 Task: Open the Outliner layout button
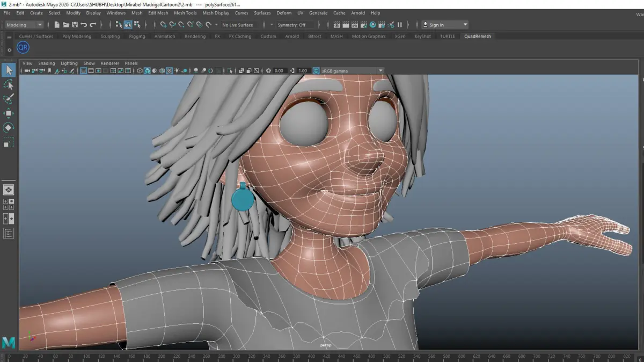[x=9, y=233]
